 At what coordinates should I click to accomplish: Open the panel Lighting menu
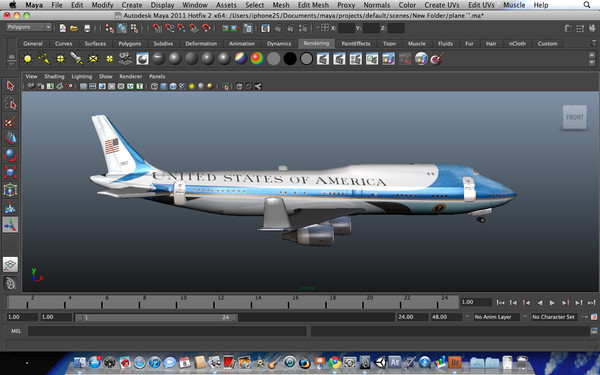[x=82, y=77]
